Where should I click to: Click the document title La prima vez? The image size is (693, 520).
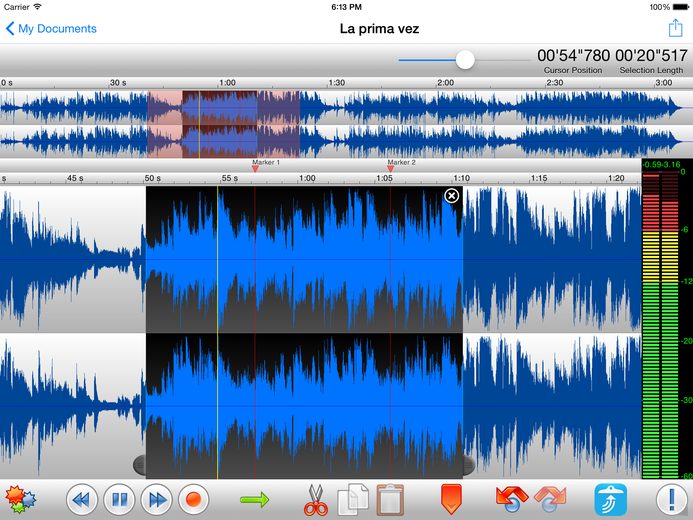click(379, 29)
